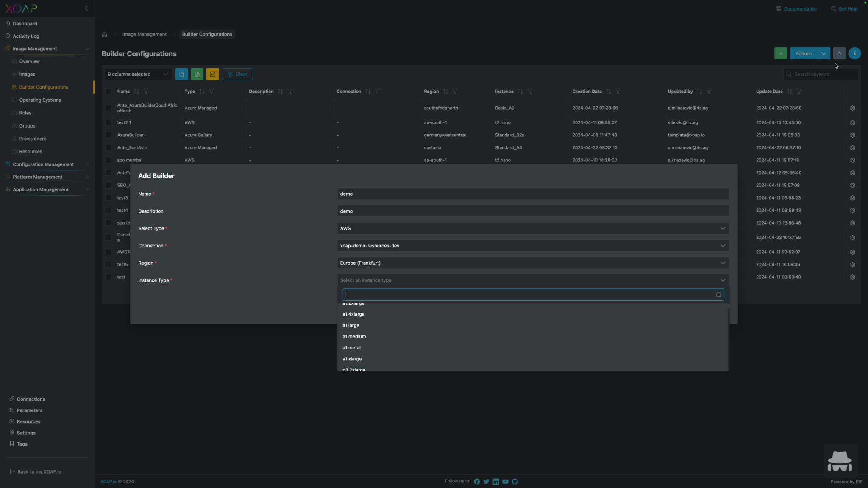Open the blue info icon button
The image size is (868, 488).
click(854, 53)
